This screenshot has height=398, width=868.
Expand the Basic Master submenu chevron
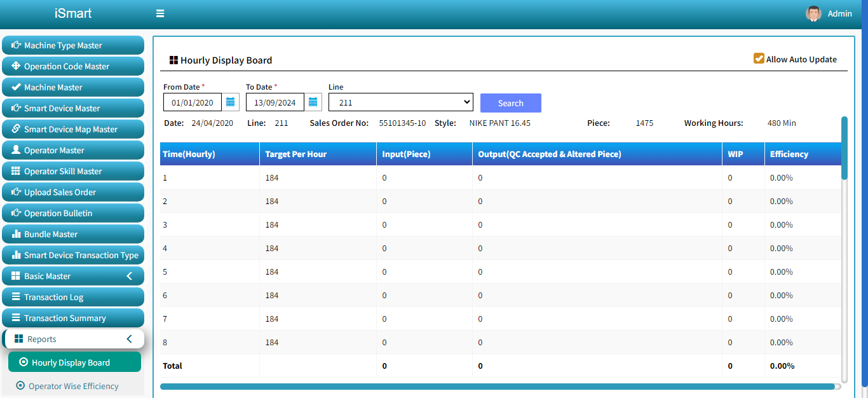pyautogui.click(x=130, y=276)
